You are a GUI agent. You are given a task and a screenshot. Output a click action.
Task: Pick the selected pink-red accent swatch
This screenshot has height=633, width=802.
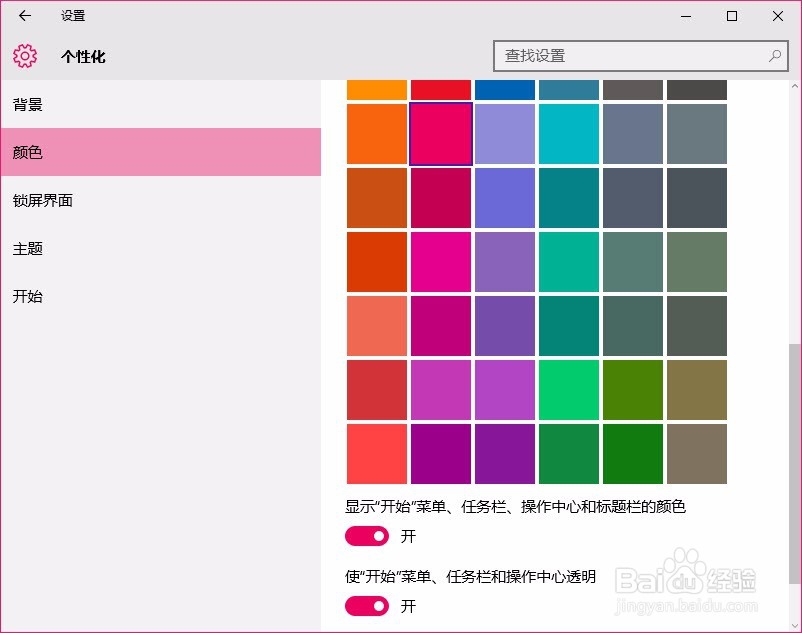[x=441, y=134]
